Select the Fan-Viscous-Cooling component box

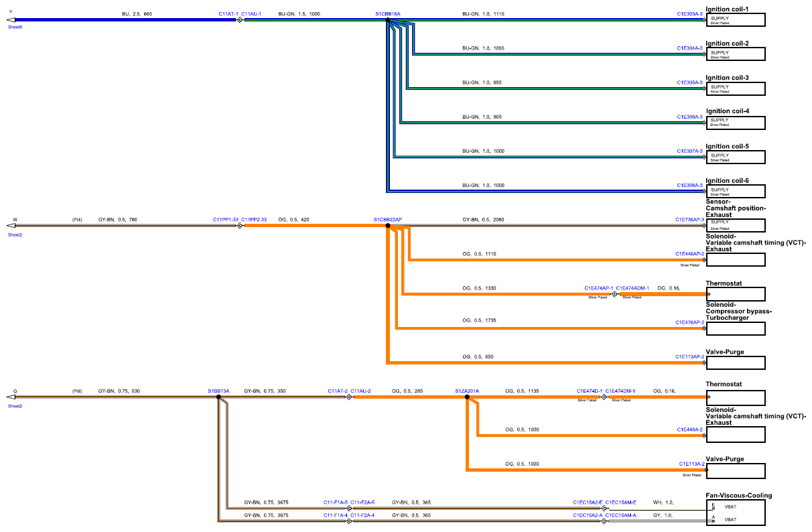(x=736, y=513)
